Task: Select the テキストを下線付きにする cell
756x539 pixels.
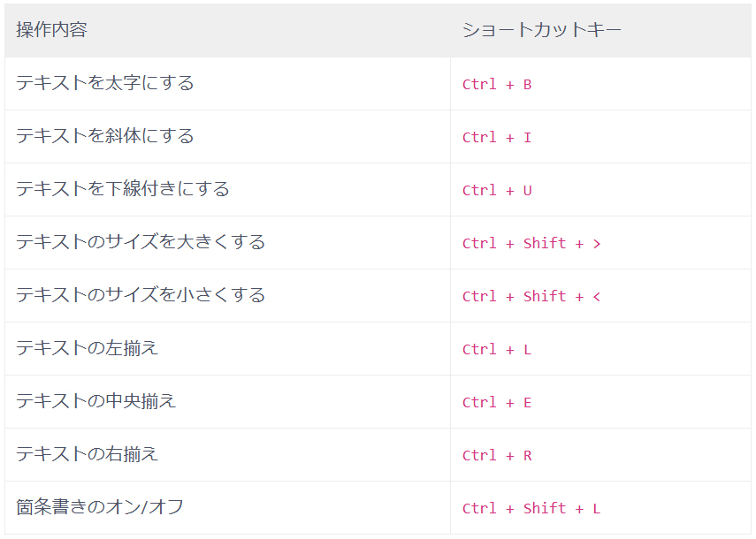Action: point(123,189)
